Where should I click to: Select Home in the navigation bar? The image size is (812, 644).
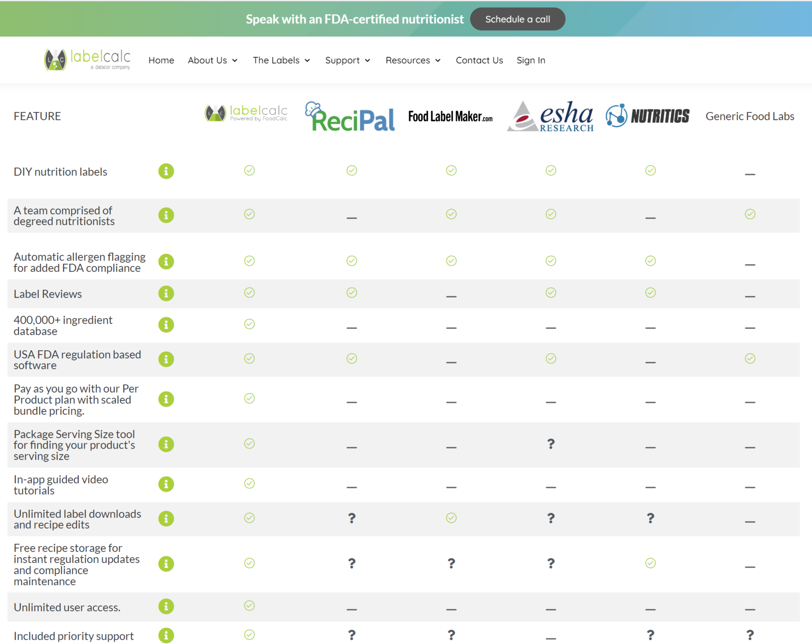(x=161, y=60)
